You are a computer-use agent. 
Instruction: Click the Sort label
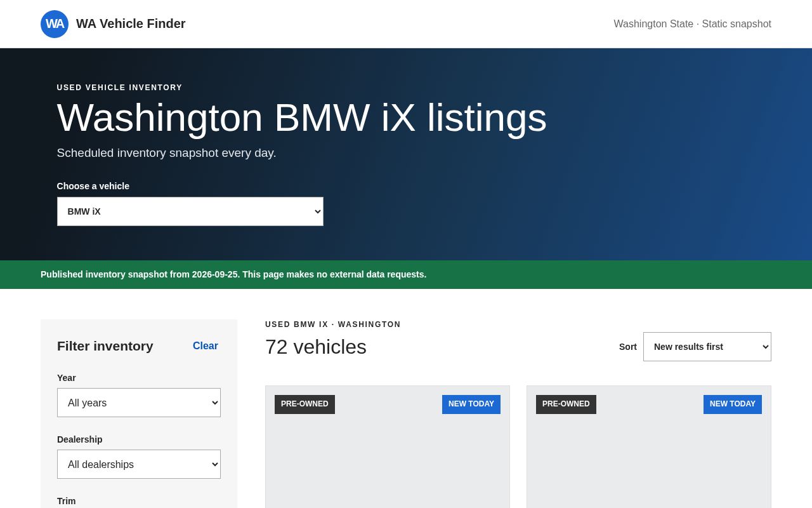628,347
